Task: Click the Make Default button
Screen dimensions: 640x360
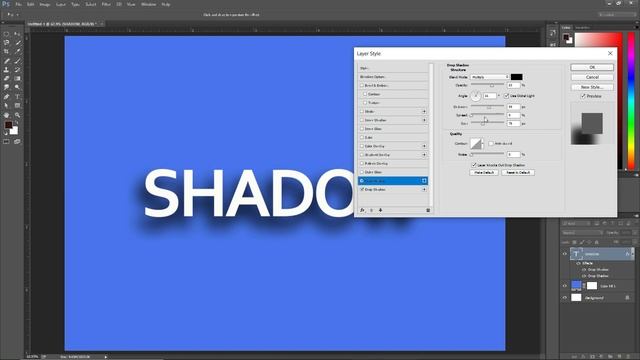Action: [484, 173]
